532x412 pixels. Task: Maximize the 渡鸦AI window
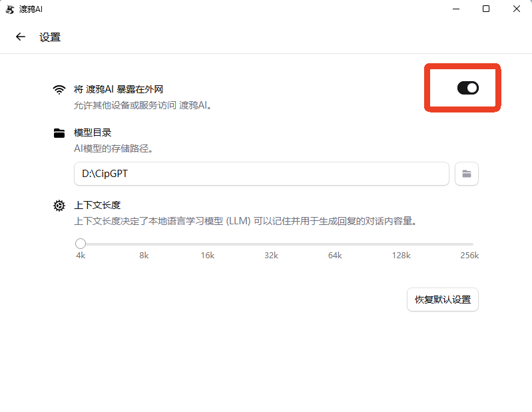click(486, 9)
